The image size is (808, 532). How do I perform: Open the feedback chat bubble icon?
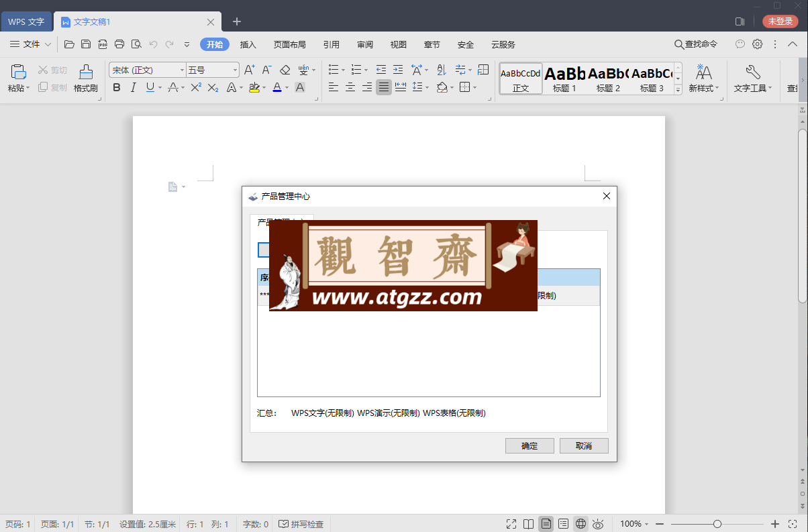click(x=740, y=44)
